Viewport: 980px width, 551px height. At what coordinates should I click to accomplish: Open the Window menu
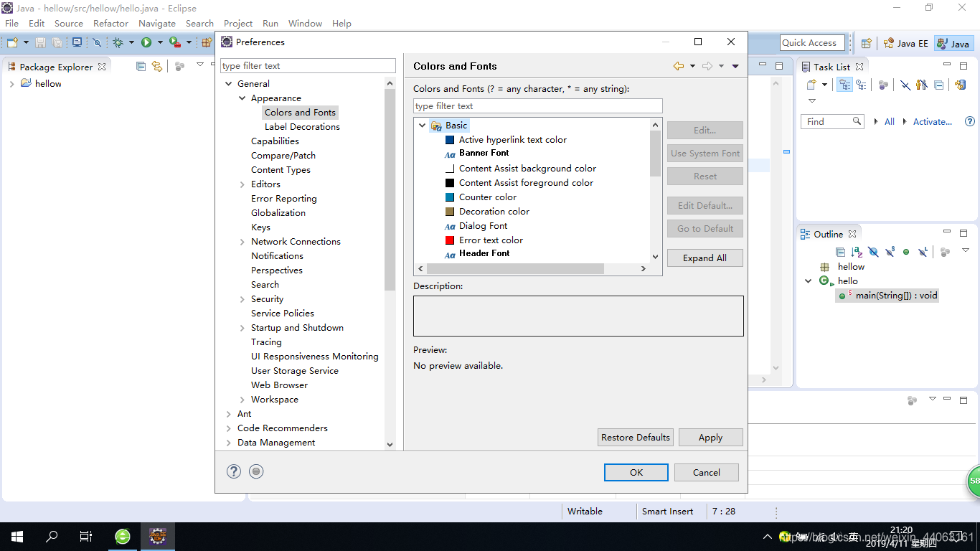click(305, 23)
